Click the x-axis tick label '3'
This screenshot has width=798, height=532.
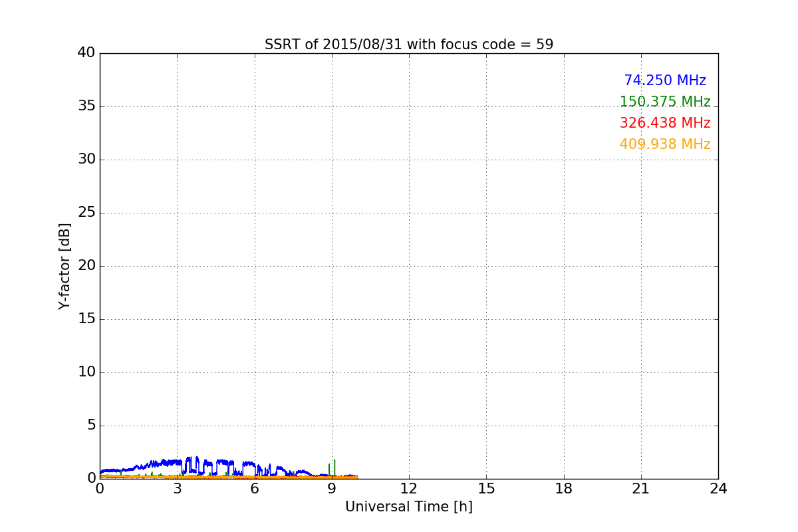point(177,489)
